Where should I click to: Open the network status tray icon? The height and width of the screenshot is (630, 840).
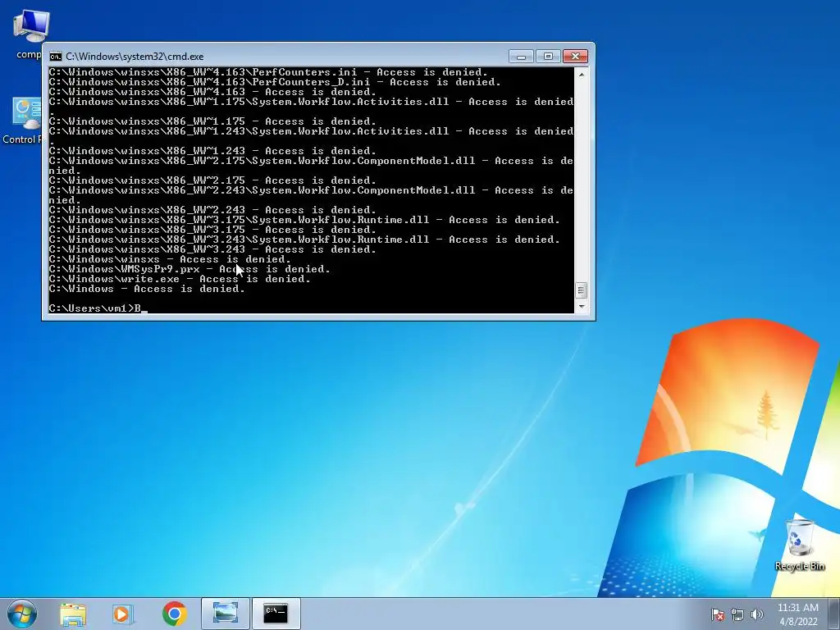pyautogui.click(x=737, y=614)
